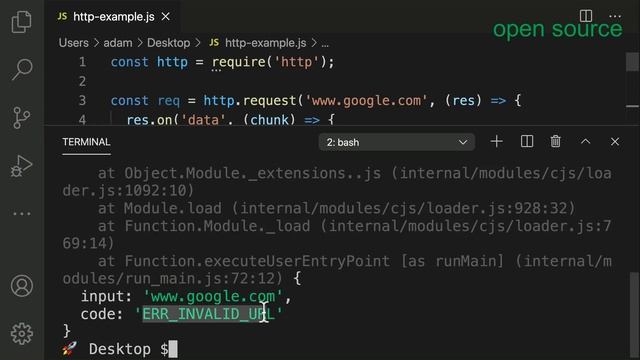Screen dimensions: 640x360
Task: Click 'www.google.com' string in editor line 3
Action: tap(366, 100)
